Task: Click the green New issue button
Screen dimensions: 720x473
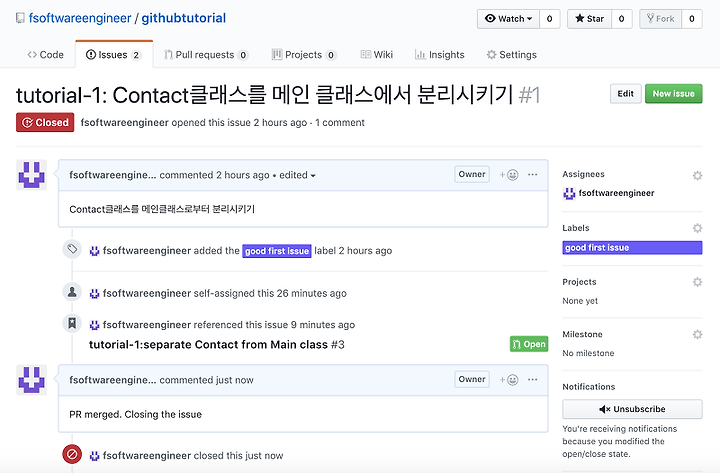Action: pos(674,94)
